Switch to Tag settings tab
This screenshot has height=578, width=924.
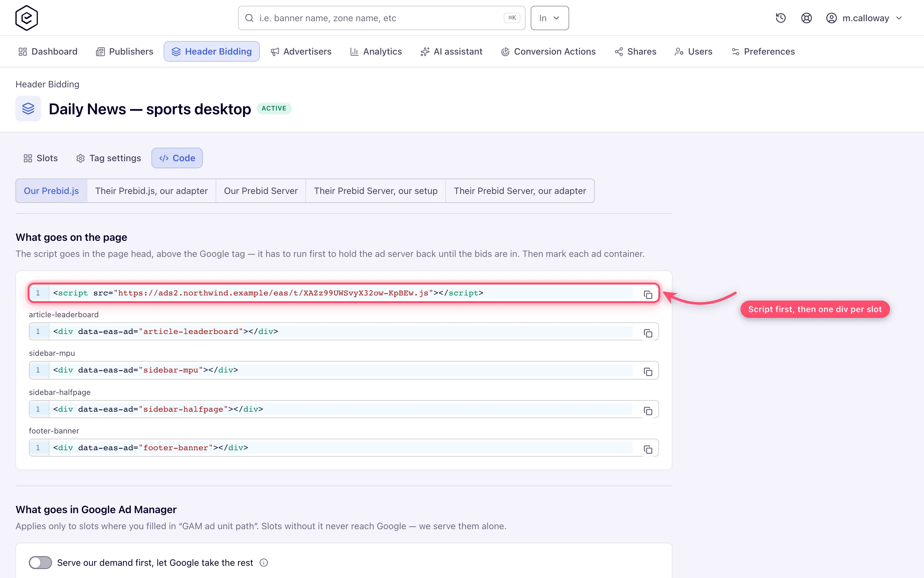pos(108,158)
